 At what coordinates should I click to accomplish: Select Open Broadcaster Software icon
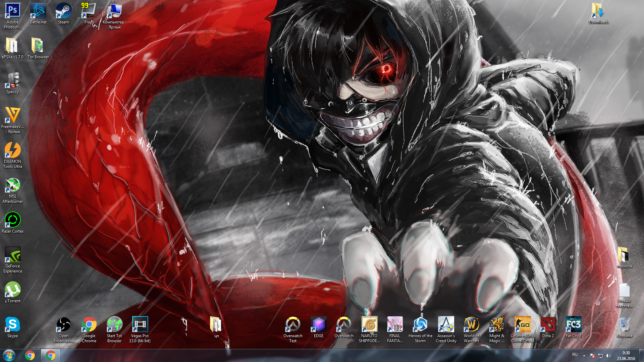[63, 330]
